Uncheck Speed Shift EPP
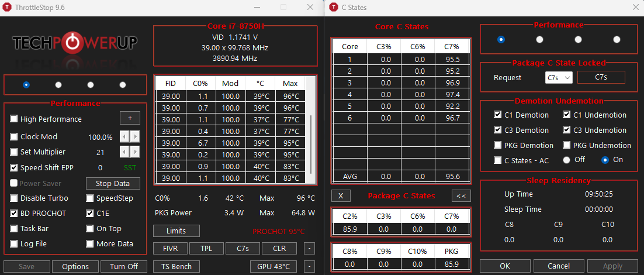The width and height of the screenshot is (644, 275). coord(14,167)
